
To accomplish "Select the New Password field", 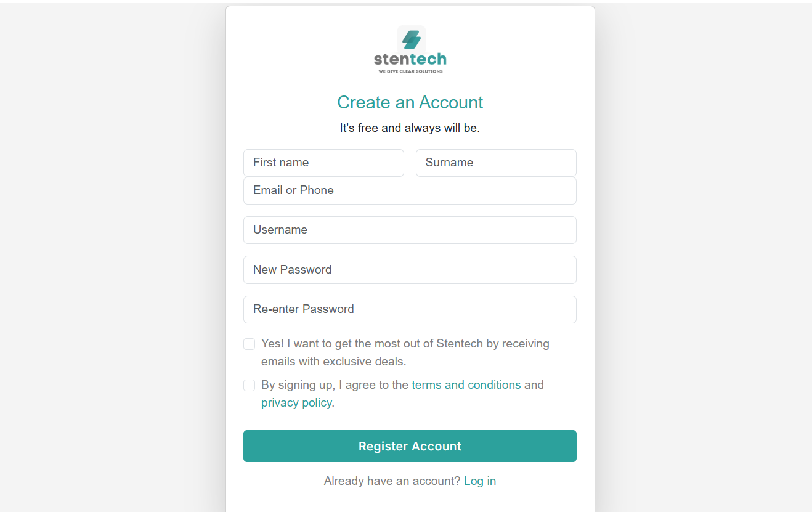I will pyautogui.click(x=410, y=270).
